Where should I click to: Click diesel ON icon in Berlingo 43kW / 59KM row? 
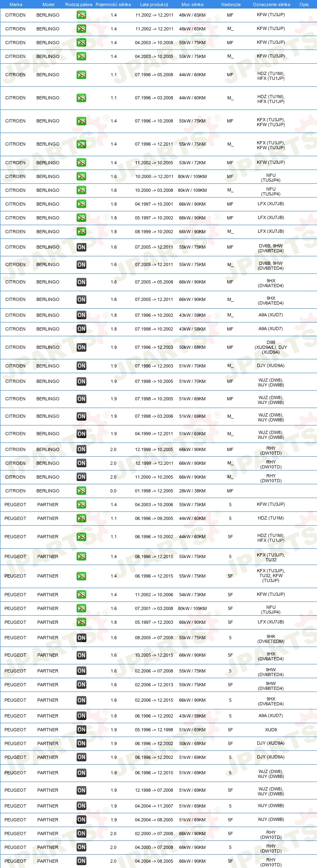pos(81,315)
